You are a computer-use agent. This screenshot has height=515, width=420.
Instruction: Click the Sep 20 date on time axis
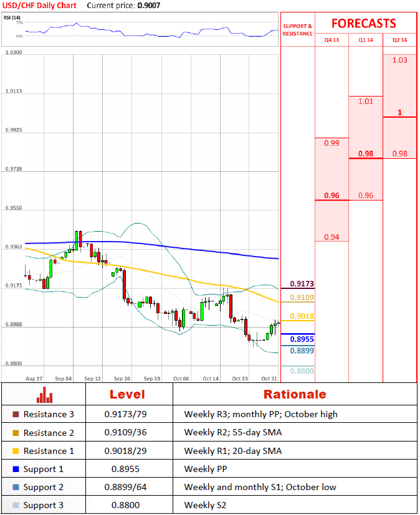(122, 379)
